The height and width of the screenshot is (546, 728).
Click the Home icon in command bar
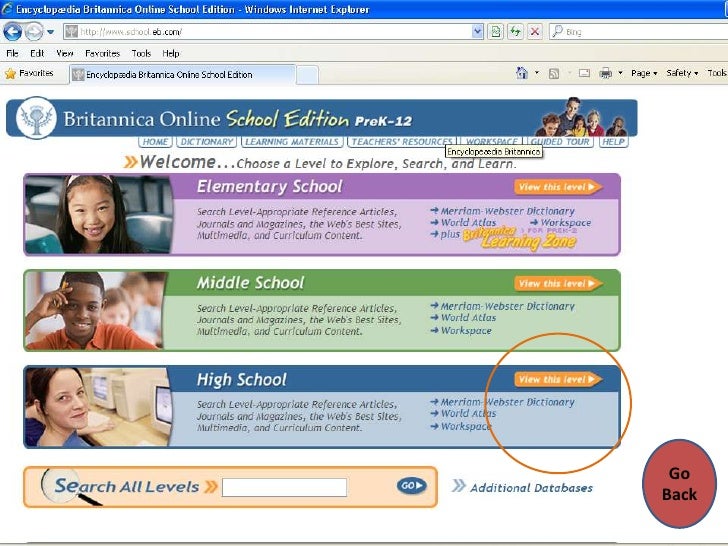[522, 73]
